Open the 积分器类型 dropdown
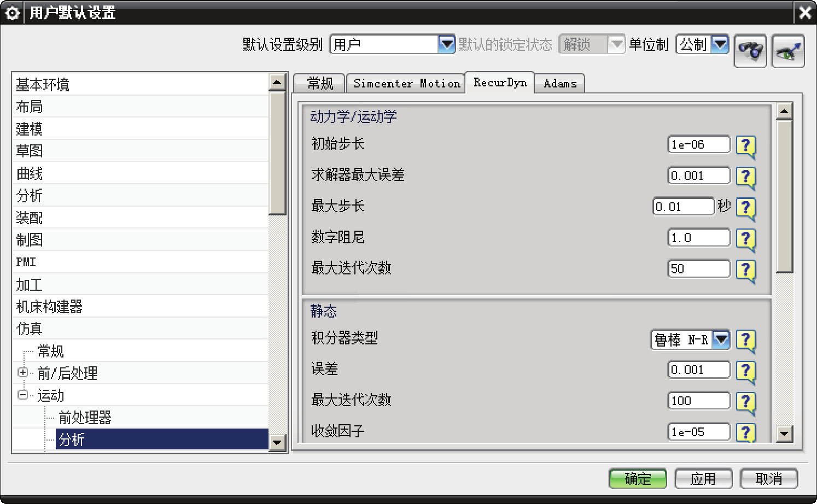817x504 pixels. click(x=721, y=340)
